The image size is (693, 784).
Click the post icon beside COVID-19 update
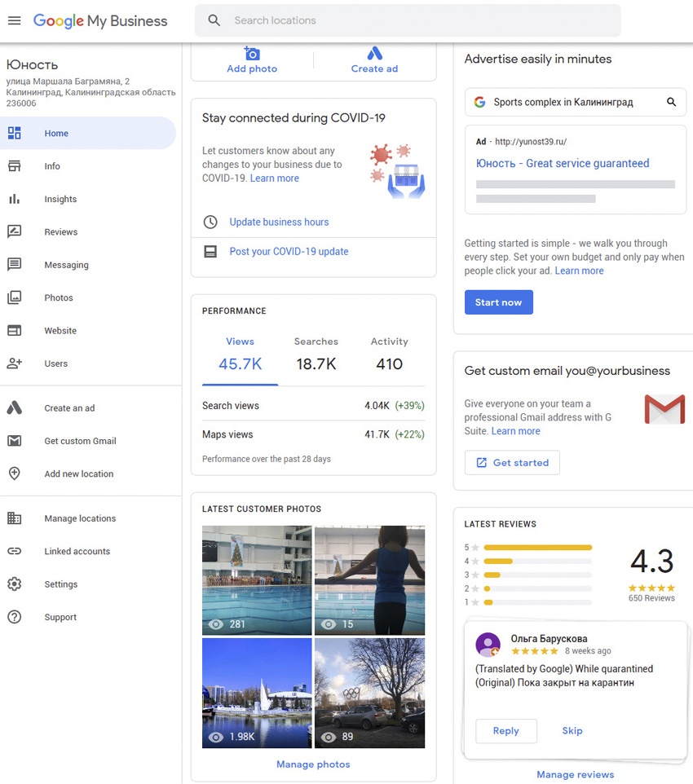pos(210,252)
